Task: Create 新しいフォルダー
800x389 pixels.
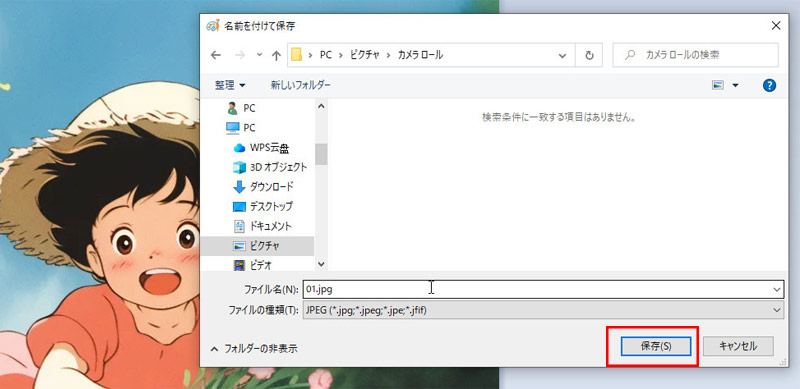Action: click(x=301, y=85)
